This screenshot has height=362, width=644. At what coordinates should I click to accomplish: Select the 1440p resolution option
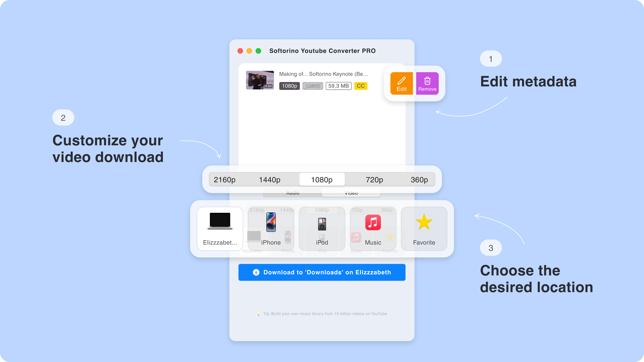pos(269,179)
